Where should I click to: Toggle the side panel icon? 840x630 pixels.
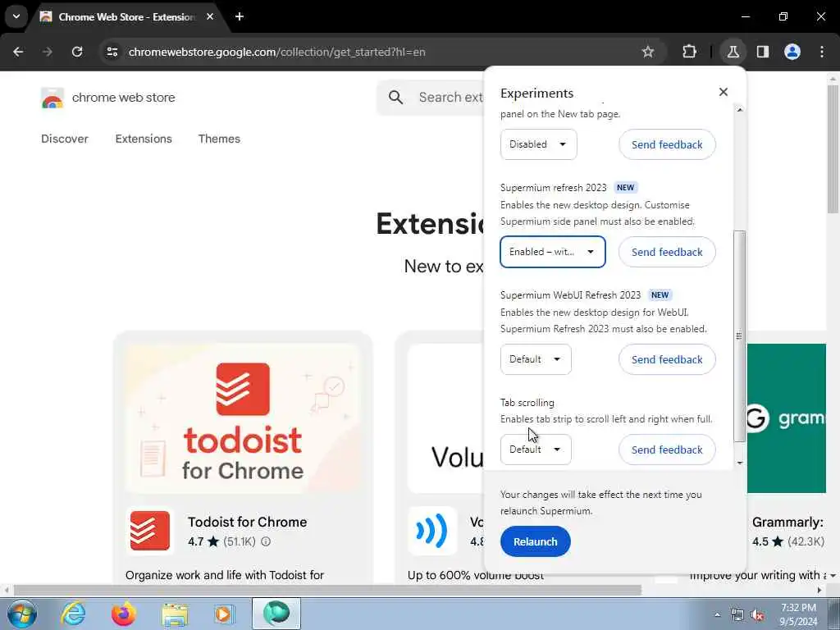tap(763, 52)
